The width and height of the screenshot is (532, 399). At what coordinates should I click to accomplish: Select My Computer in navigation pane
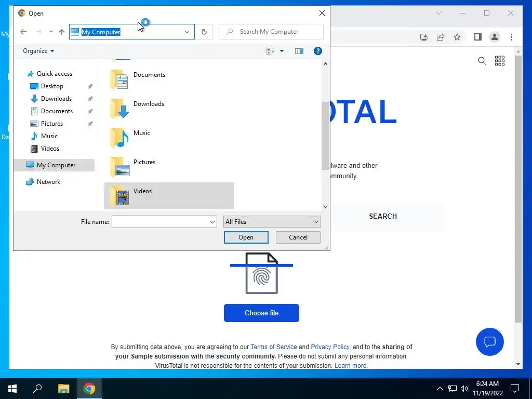54,165
